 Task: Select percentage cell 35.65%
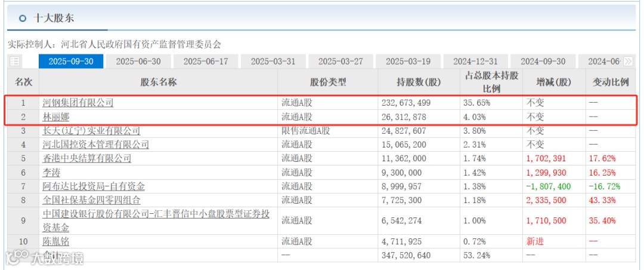click(x=478, y=103)
